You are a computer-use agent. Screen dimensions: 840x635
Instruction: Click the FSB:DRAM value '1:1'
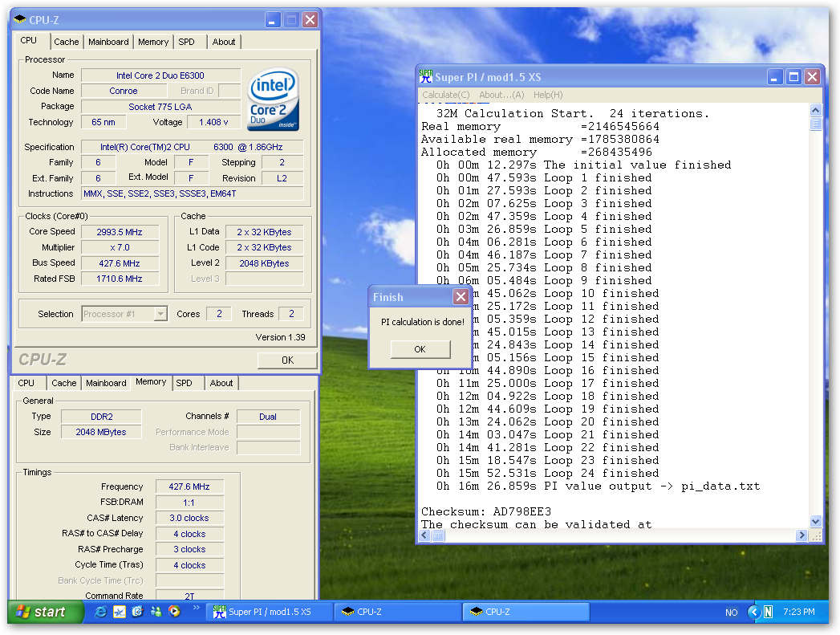[189, 503]
